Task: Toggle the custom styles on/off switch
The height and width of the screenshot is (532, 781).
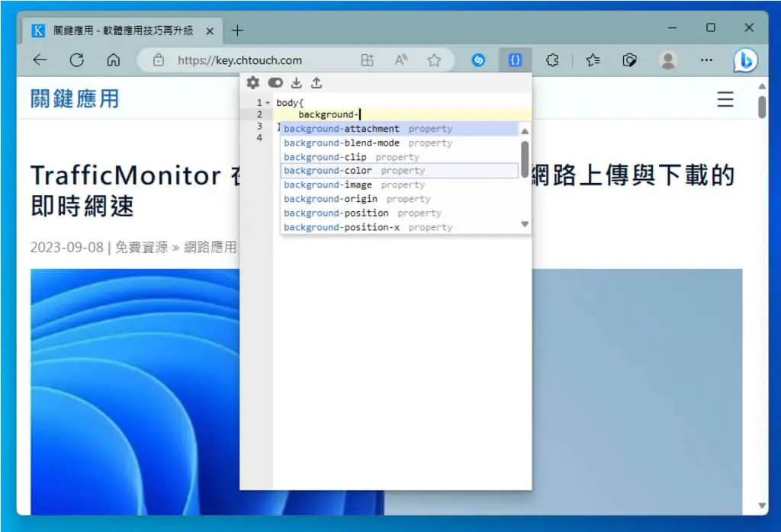Action: 275,82
